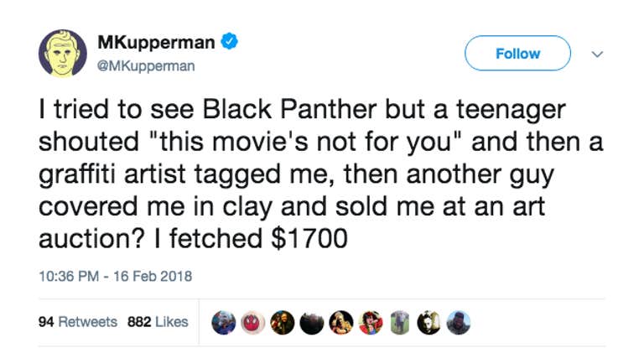This screenshot has height=348, width=644.
Task: Expand the tweet options chevron menu
Action: coord(597,55)
